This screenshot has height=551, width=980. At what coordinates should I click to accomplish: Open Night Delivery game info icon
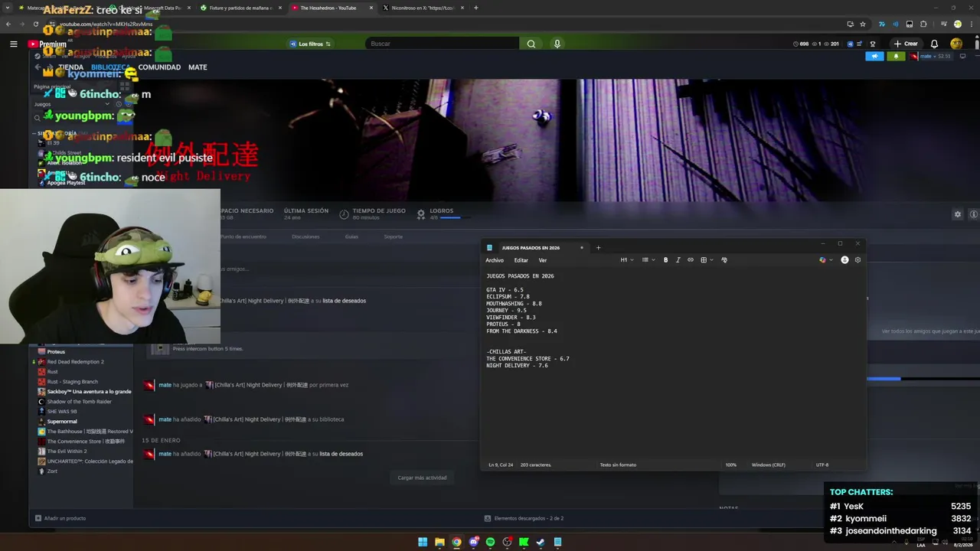(x=974, y=214)
